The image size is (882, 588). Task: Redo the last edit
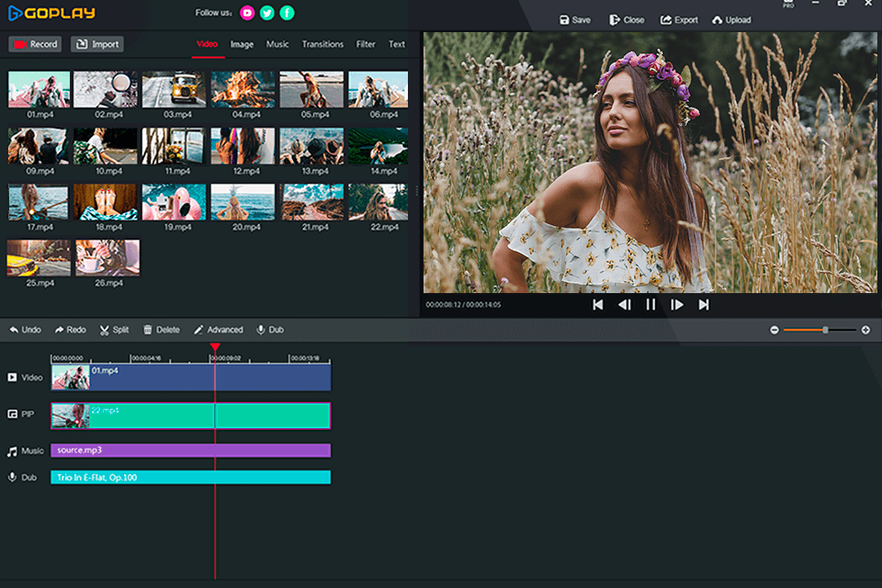tap(69, 329)
